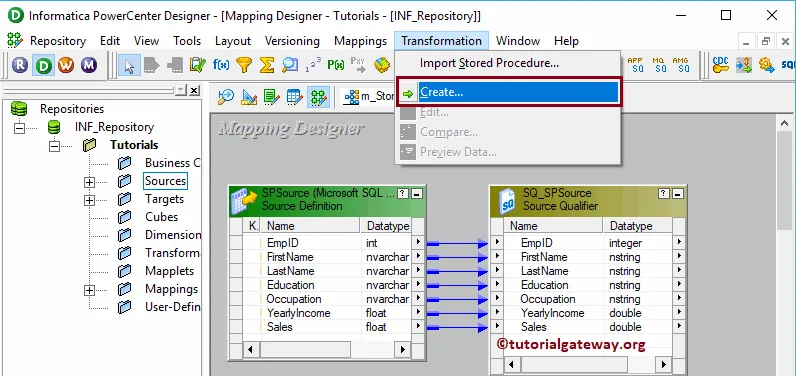Viewport: 796px width, 376px height.
Task: Open the Versioning menu
Action: 292,41
